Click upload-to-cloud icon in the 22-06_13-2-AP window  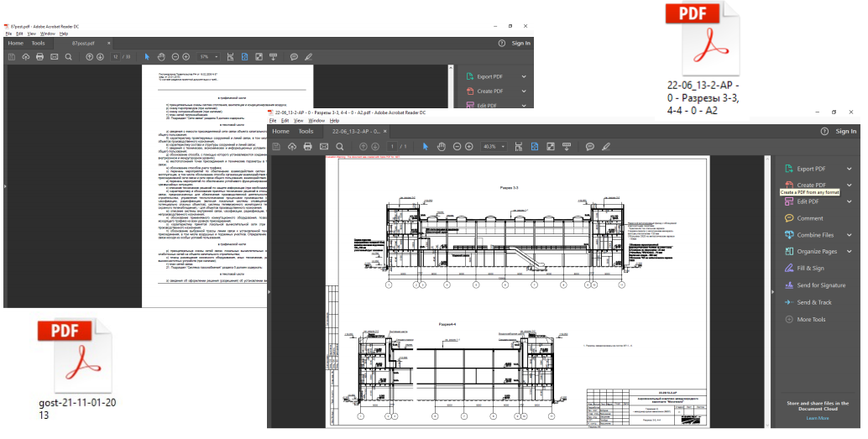[292, 147]
